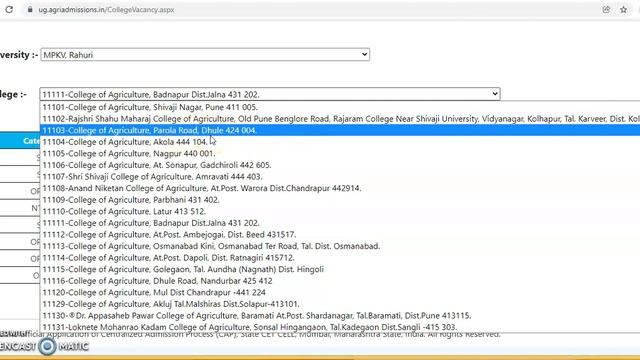Select 11131-Loknete Mohanrao Kadam College, Sonsal
Image resolution: width=640 pixels, height=360 pixels.
tap(340, 327)
